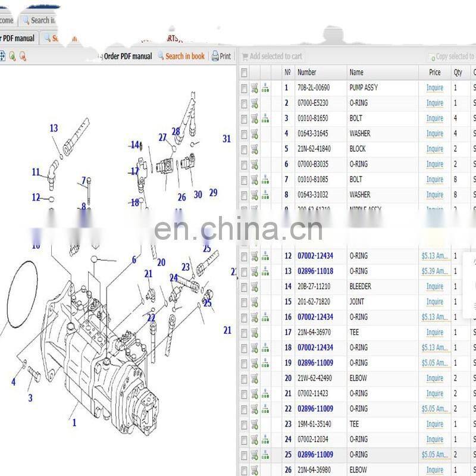Tick the checkbox for BLEEDER part 20B-27-11210
The width and height of the screenshot is (476, 476).
[x=243, y=286]
